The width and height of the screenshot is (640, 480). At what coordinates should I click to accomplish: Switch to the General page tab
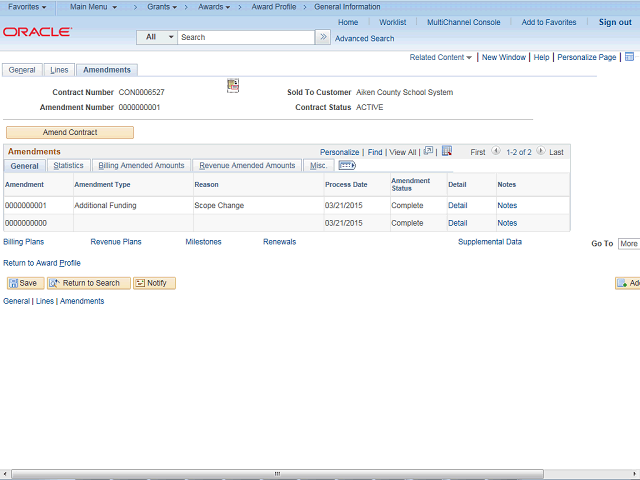(x=22, y=70)
